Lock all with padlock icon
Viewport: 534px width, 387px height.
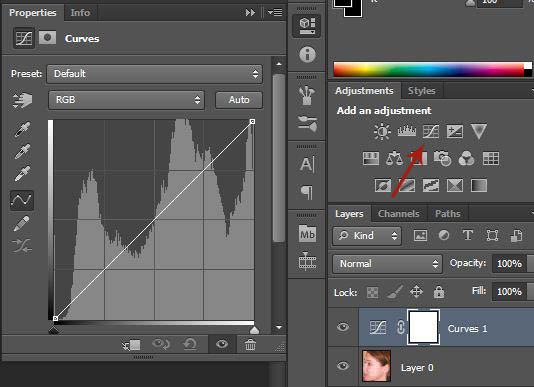point(439,292)
